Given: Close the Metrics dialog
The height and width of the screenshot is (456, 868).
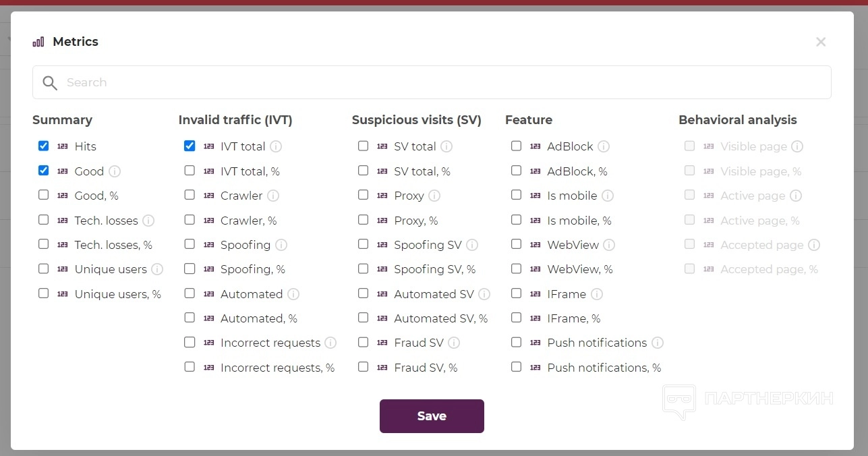Looking at the screenshot, I should 821,42.
